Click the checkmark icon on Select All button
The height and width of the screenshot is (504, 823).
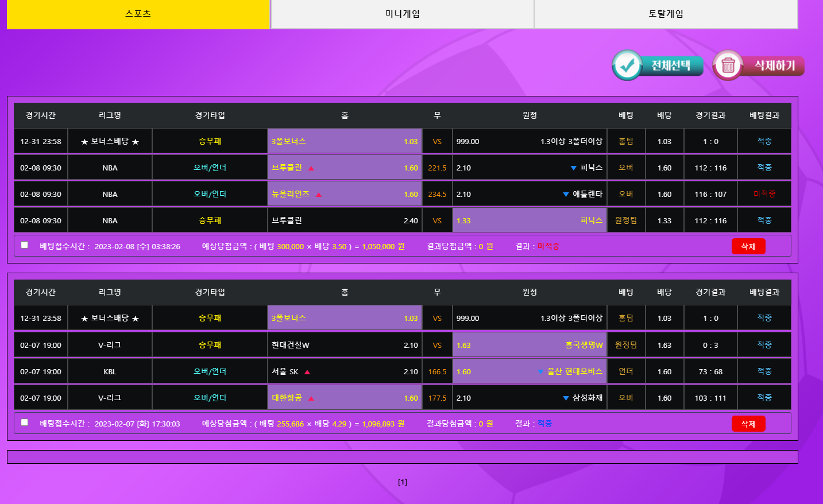tap(627, 65)
